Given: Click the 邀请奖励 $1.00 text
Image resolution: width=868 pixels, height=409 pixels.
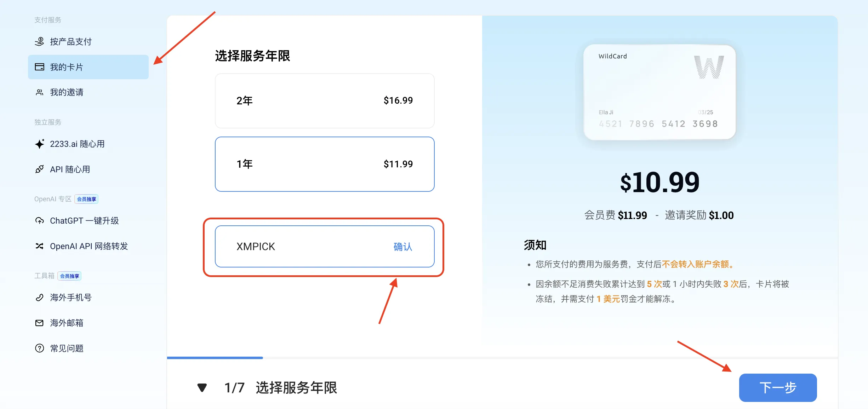Looking at the screenshot, I should tap(699, 215).
